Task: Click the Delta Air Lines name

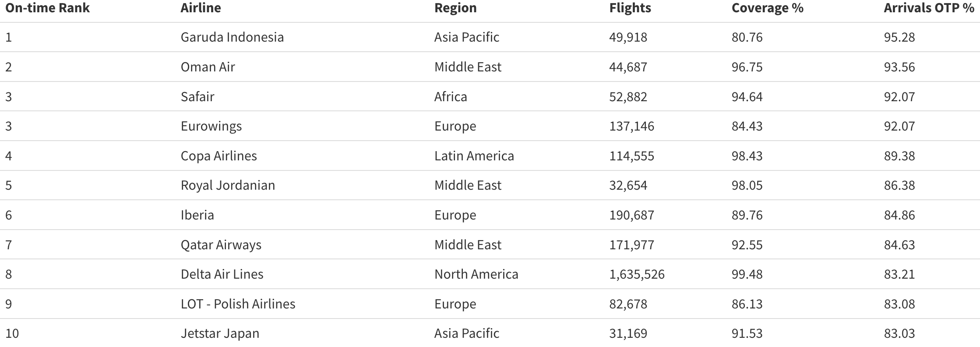Action: point(222,274)
